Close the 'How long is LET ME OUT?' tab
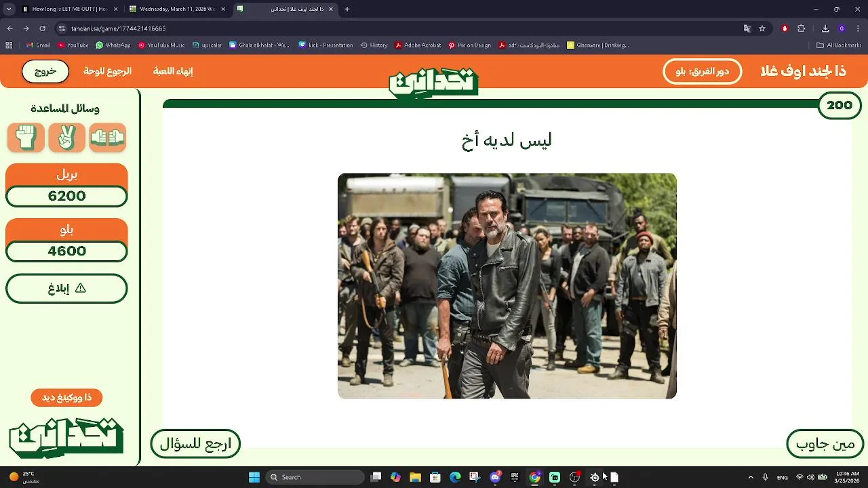This screenshot has width=868, height=488. click(x=116, y=9)
